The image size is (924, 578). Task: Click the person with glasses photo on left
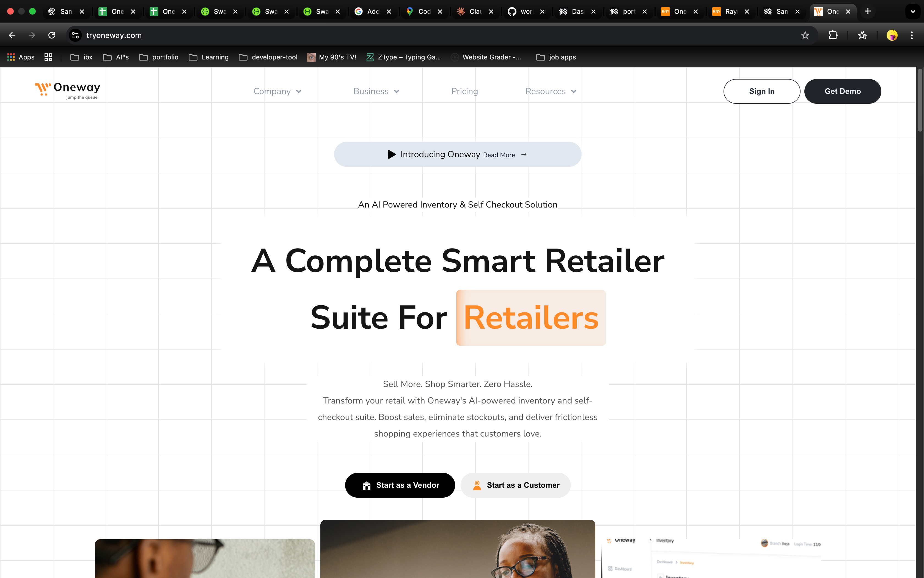[205, 558]
